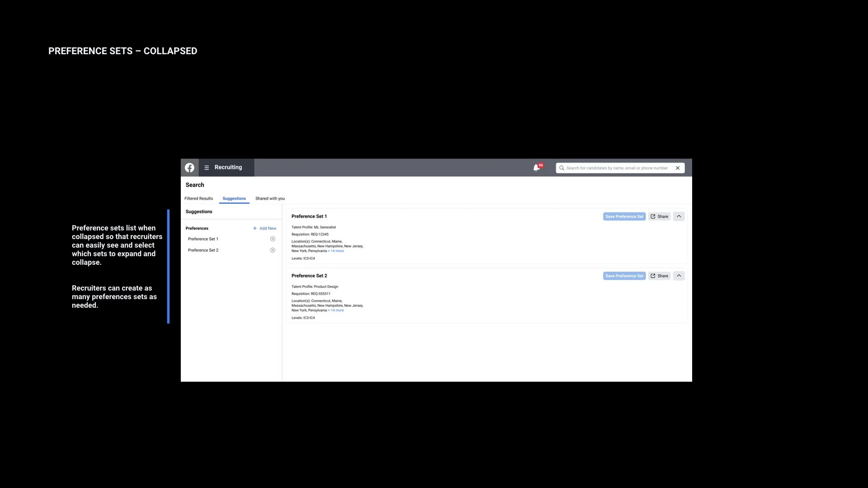
Task: Select Preference Set 2 in sidebar
Action: click(203, 250)
